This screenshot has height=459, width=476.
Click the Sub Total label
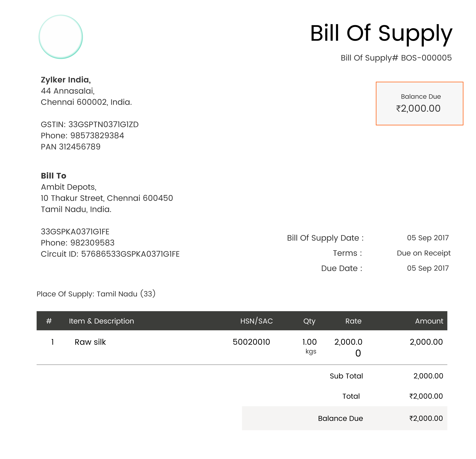(346, 376)
